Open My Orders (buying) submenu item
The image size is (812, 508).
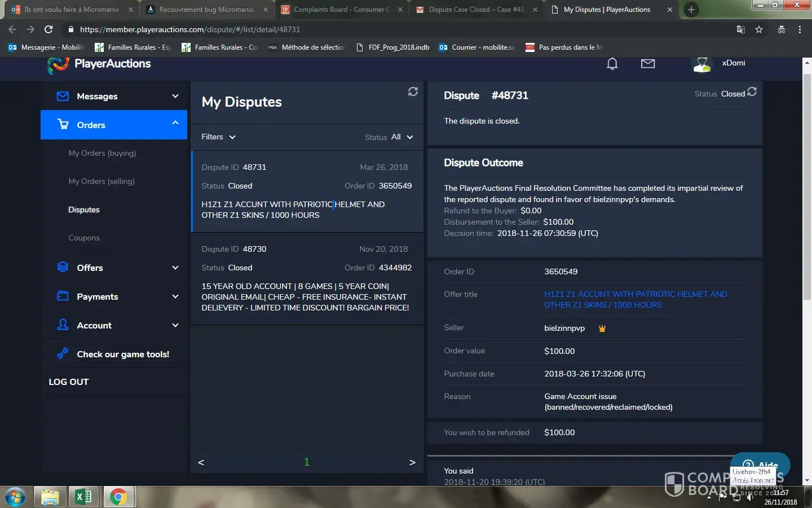point(102,154)
